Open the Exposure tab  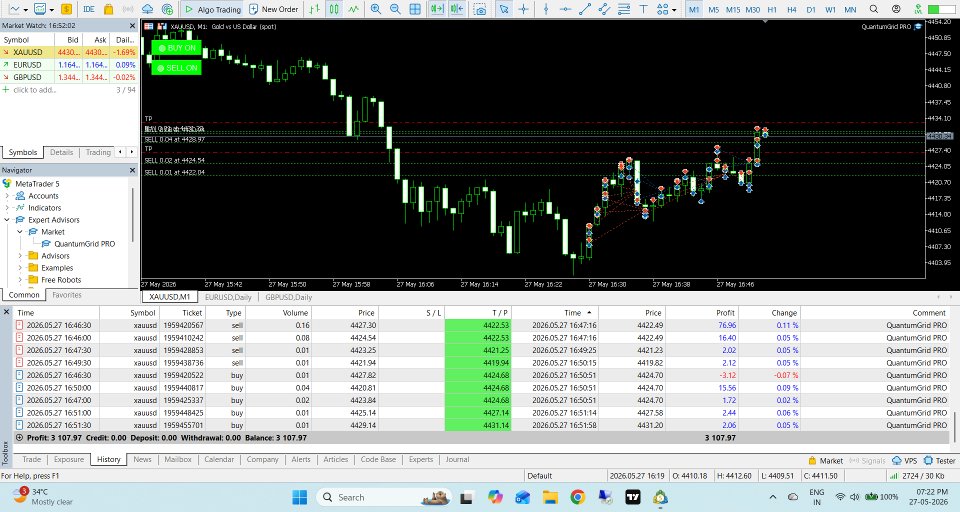69,459
